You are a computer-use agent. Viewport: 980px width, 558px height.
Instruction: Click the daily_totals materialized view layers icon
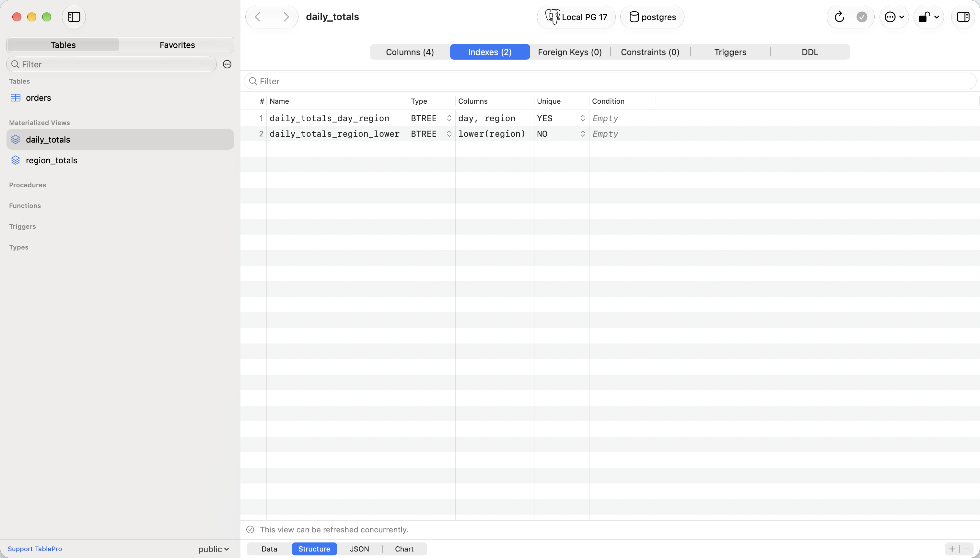pyautogui.click(x=15, y=139)
